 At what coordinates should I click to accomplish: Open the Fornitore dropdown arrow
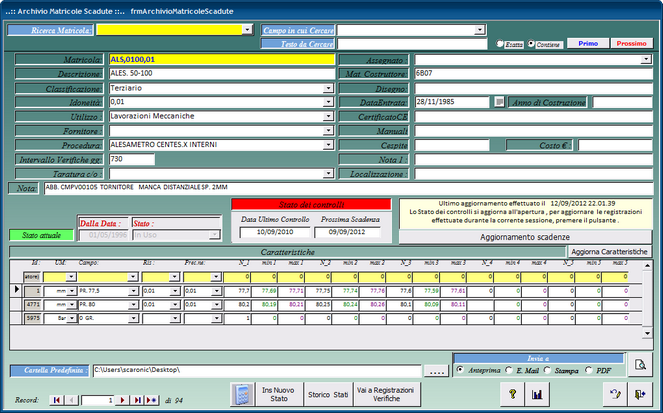tap(328, 131)
